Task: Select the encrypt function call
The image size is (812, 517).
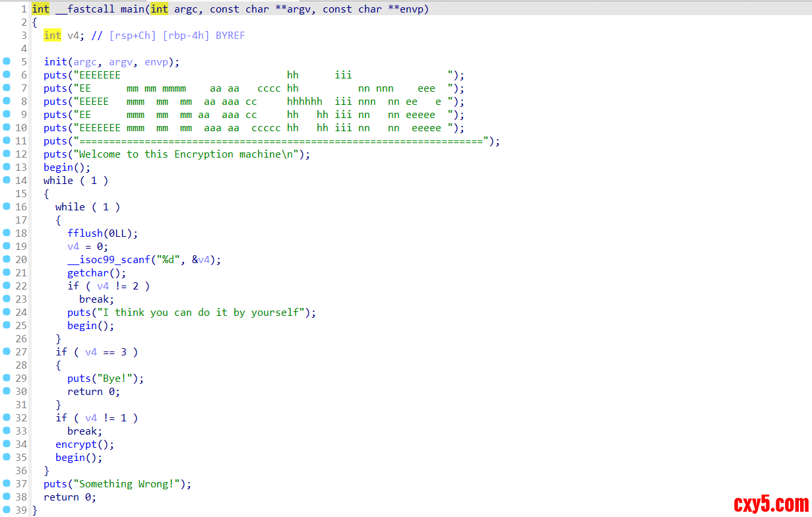Action: pyautogui.click(x=75, y=444)
